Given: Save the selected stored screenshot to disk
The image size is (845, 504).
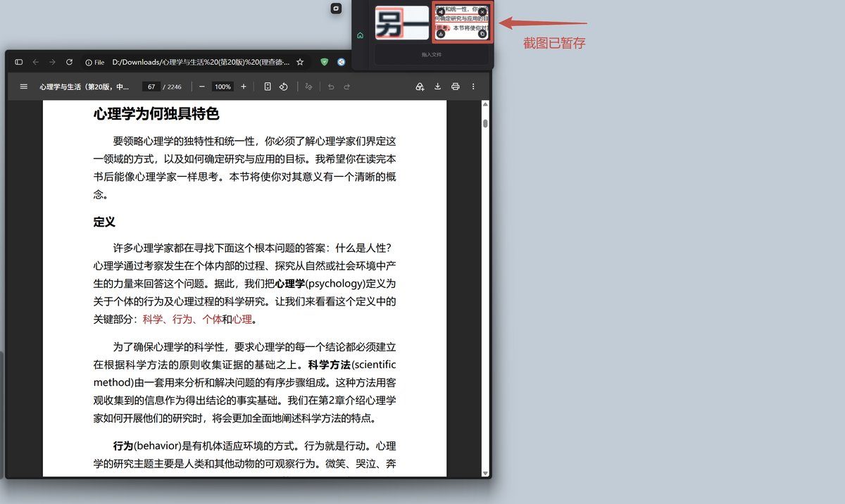Looking at the screenshot, I should [x=441, y=33].
